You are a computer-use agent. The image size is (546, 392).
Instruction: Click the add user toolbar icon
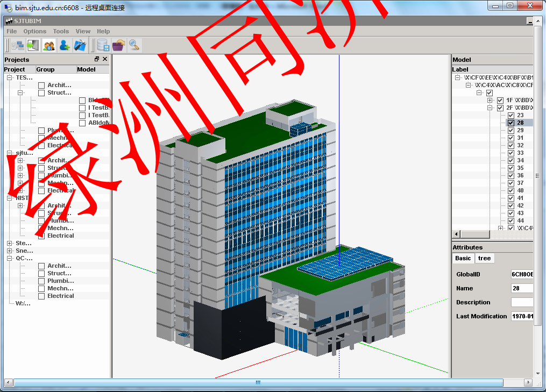[65, 45]
